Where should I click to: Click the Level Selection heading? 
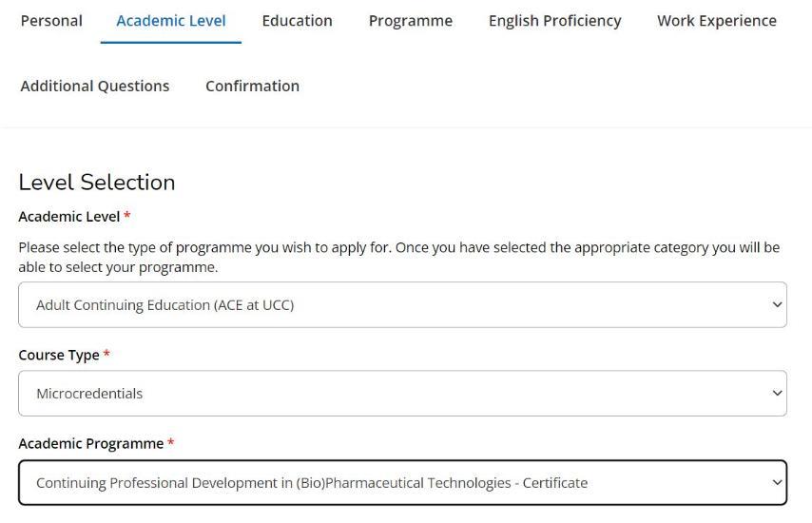(x=97, y=183)
